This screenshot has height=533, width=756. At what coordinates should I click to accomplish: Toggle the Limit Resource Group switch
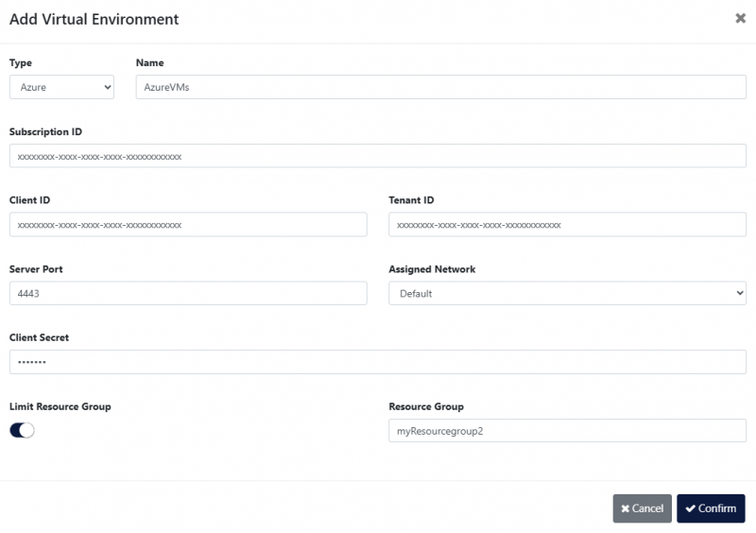coord(22,430)
